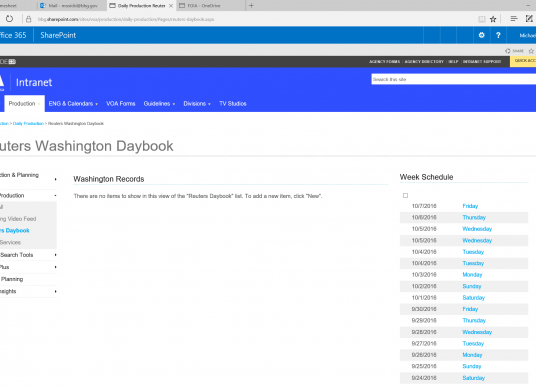Screen dimensions: 536x386
Task: Open SharePoint settings gear icon
Action: 482,35
